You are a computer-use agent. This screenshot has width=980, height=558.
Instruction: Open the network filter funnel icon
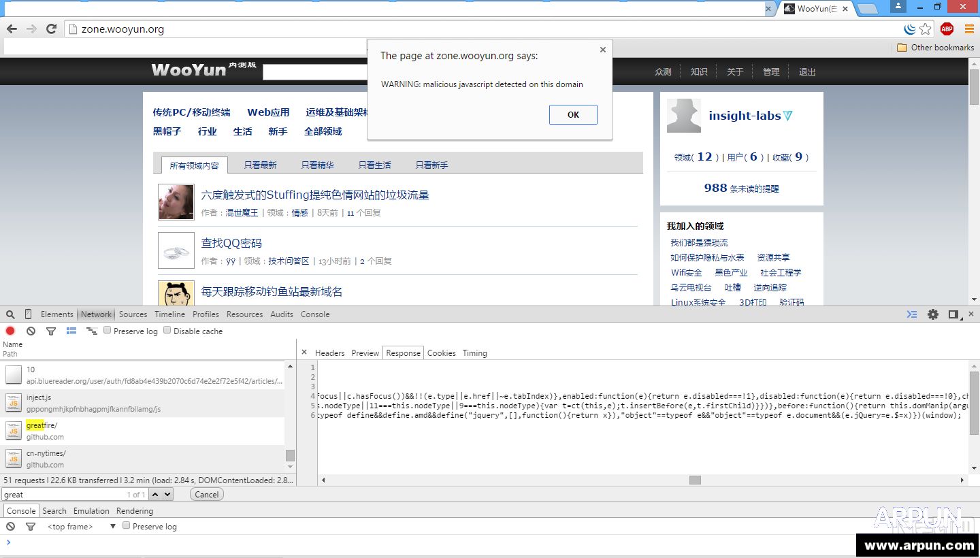[51, 331]
